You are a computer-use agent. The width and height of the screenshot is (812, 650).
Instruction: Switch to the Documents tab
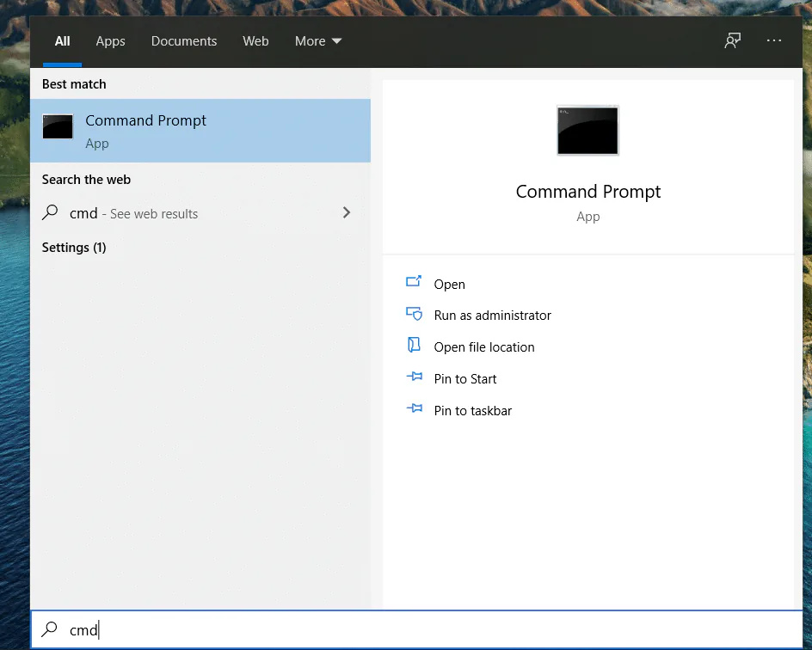click(184, 41)
